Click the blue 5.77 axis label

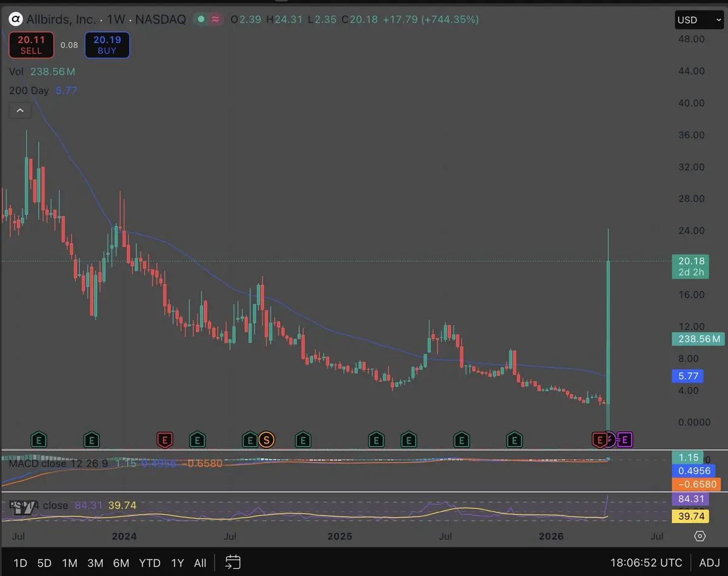click(x=689, y=377)
